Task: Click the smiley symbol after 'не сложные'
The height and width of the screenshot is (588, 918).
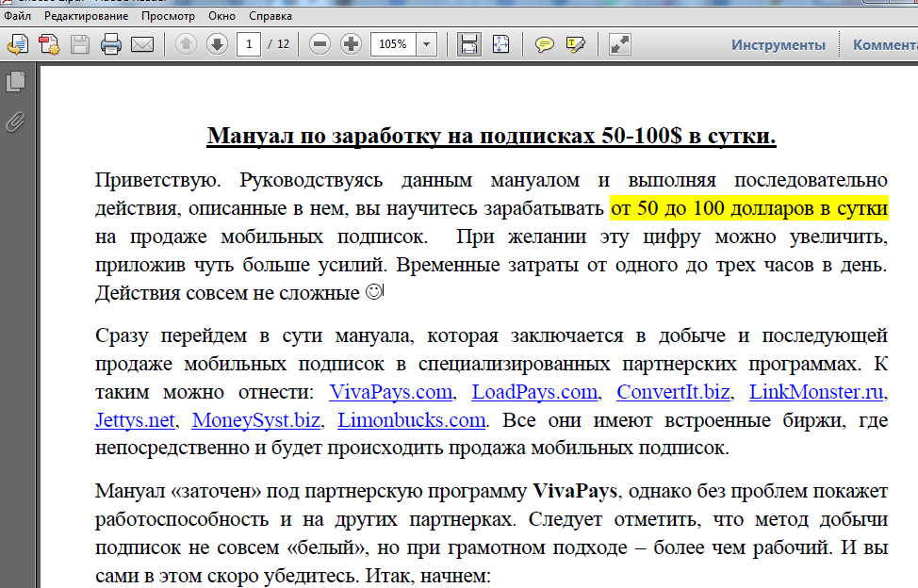Action: (x=373, y=291)
